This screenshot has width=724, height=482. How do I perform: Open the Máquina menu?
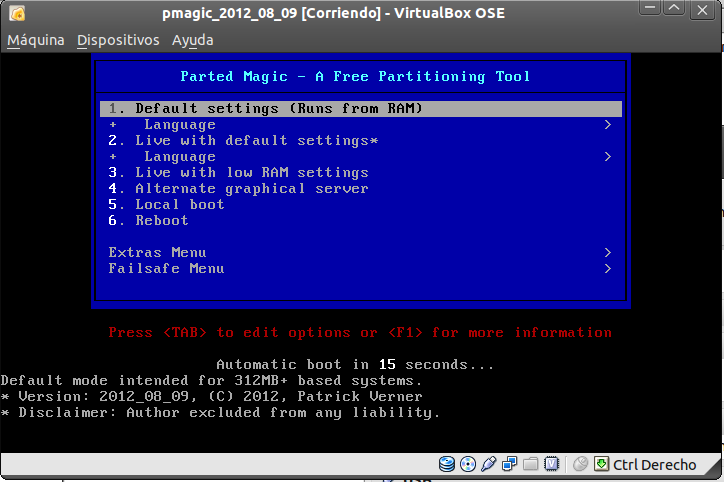point(36,40)
